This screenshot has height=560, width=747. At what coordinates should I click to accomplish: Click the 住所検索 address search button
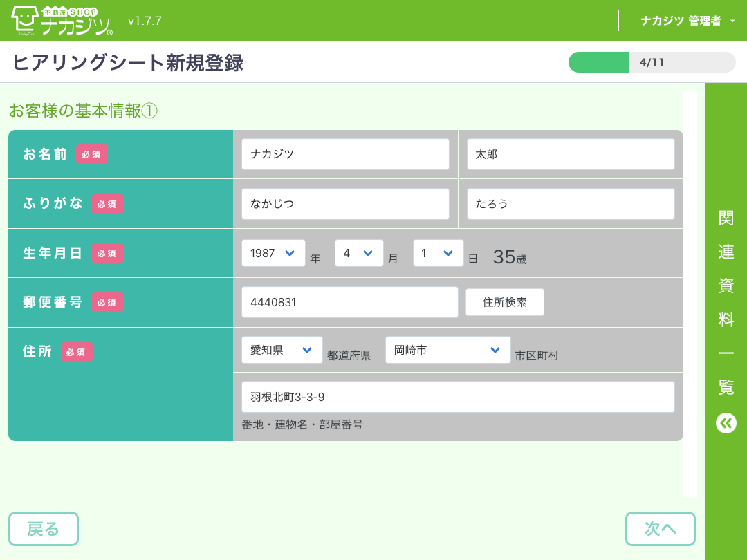pyautogui.click(x=504, y=301)
